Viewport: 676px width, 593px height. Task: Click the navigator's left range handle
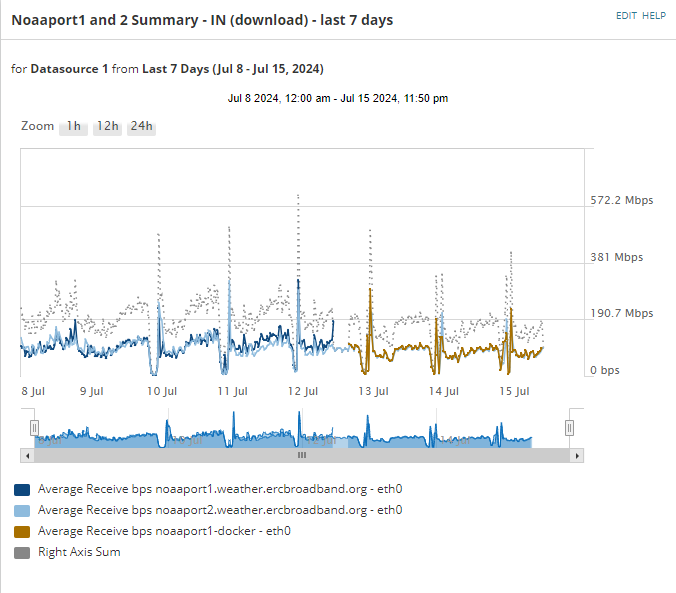pos(33,428)
